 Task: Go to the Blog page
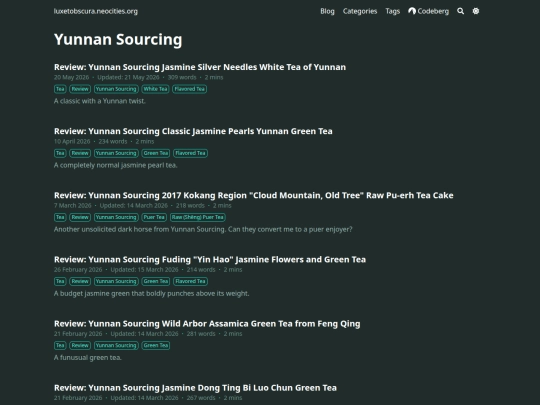pos(327,11)
